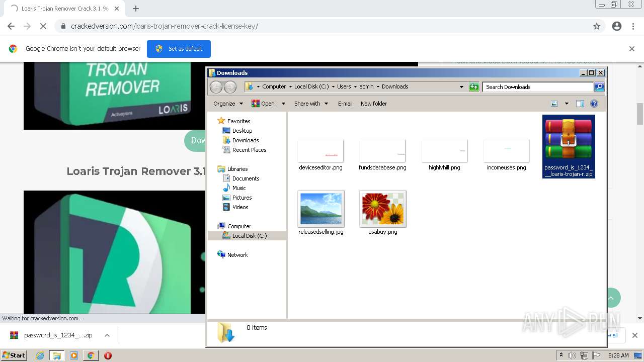Select fundsdatabase.png file
Screen dimensions: 644x362
382,155
